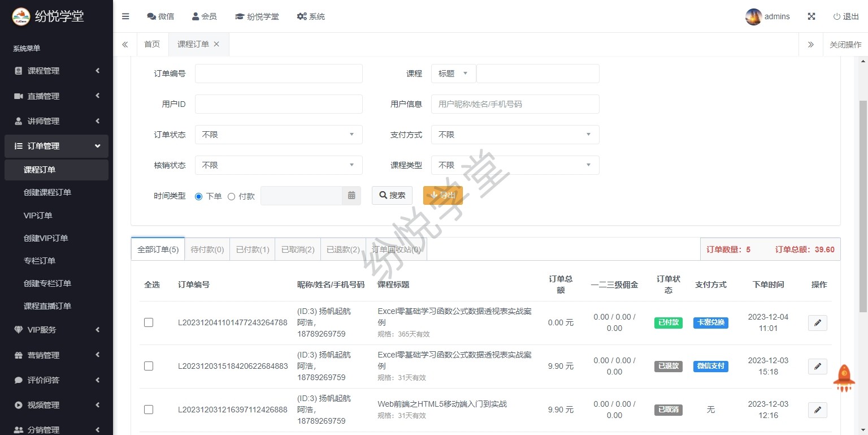868x435 pixels.
Task: Click the hamburger menu toggle icon
Action: (125, 16)
